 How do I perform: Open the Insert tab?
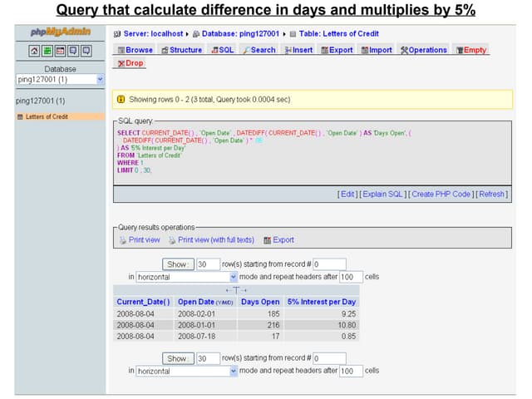tap(298, 50)
